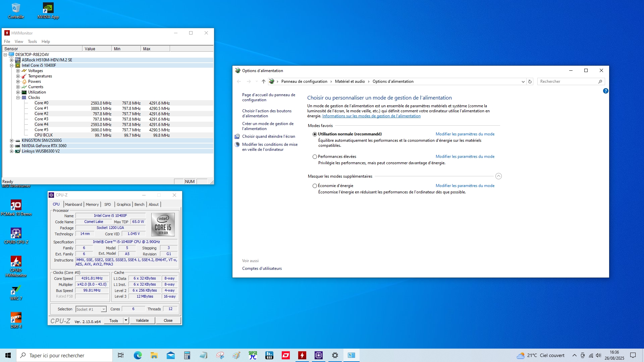This screenshot has height=362, width=644.
Task: Open the HWMonitor Help menu
Action: [46, 42]
